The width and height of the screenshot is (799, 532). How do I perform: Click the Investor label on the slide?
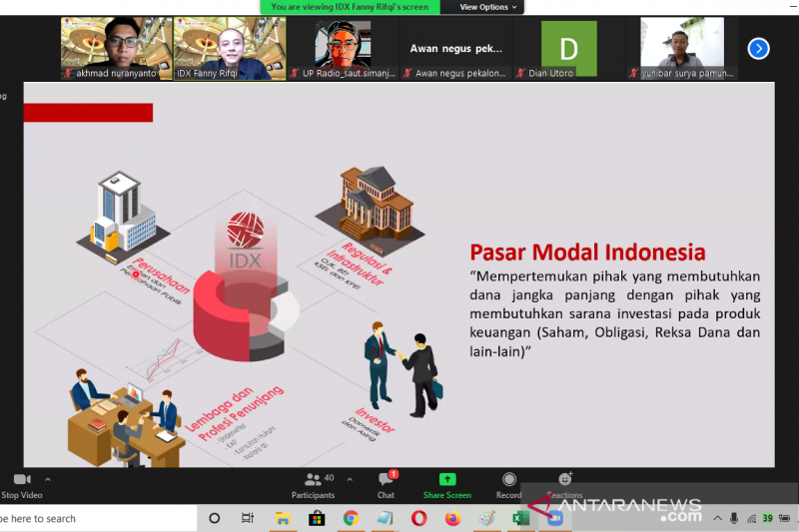(x=376, y=419)
